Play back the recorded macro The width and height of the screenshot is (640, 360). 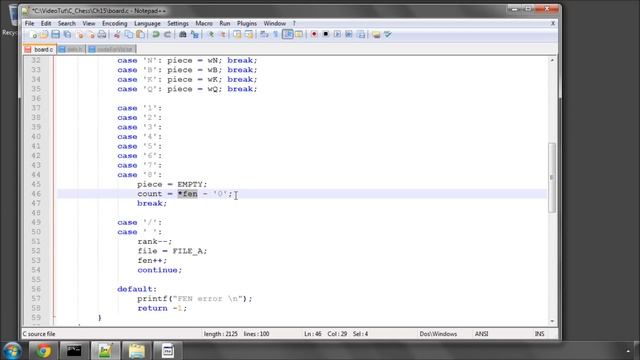[x=337, y=35]
